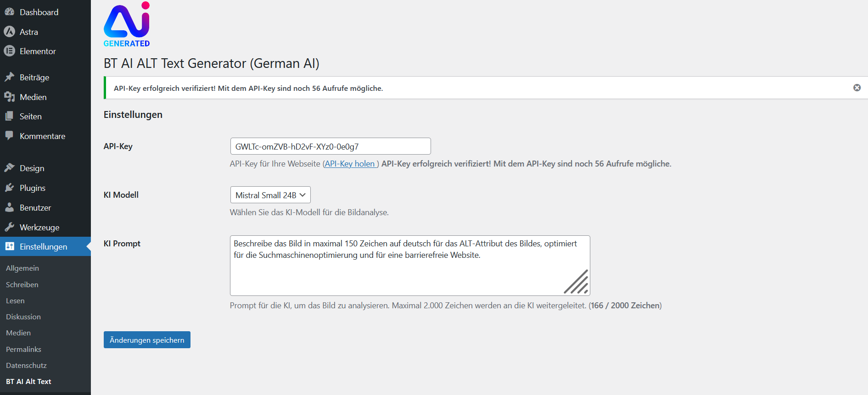Open Allgemein settings submenu item
The width and height of the screenshot is (868, 395).
coord(22,268)
